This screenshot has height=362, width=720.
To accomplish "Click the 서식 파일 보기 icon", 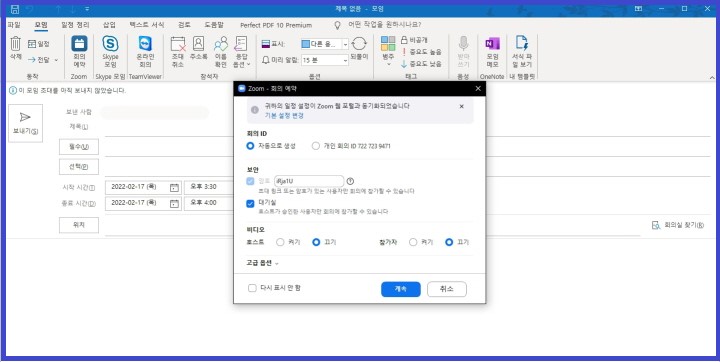I will coord(522,51).
